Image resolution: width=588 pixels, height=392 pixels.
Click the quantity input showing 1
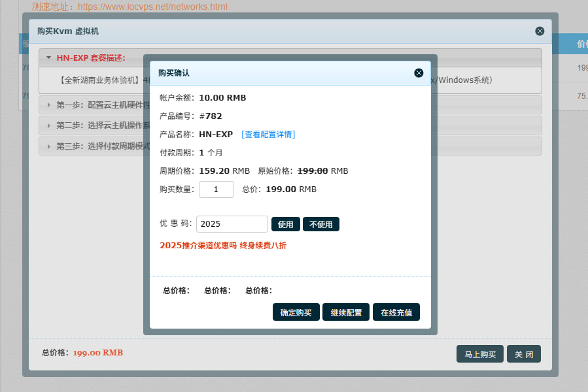[216, 189]
